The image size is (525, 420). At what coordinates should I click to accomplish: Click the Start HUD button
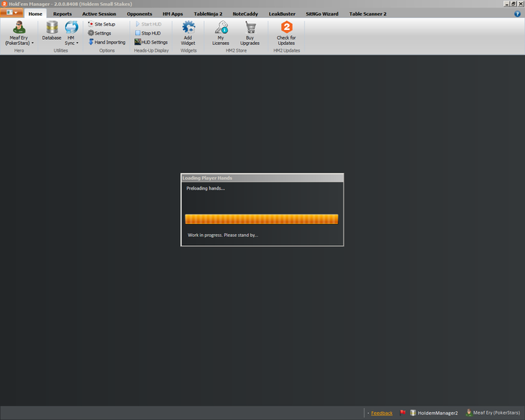click(148, 24)
